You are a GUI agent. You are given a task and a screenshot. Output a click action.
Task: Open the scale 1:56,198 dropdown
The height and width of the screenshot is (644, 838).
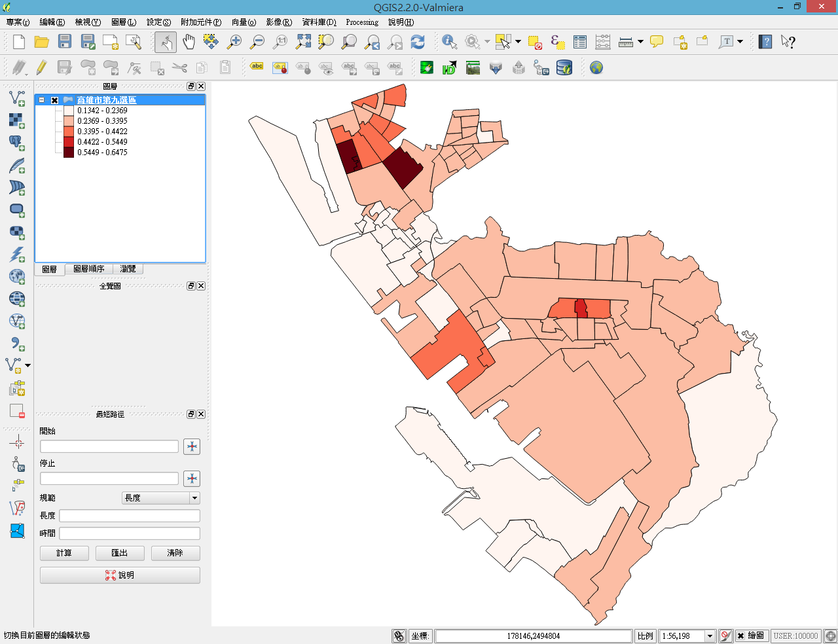[710, 635]
